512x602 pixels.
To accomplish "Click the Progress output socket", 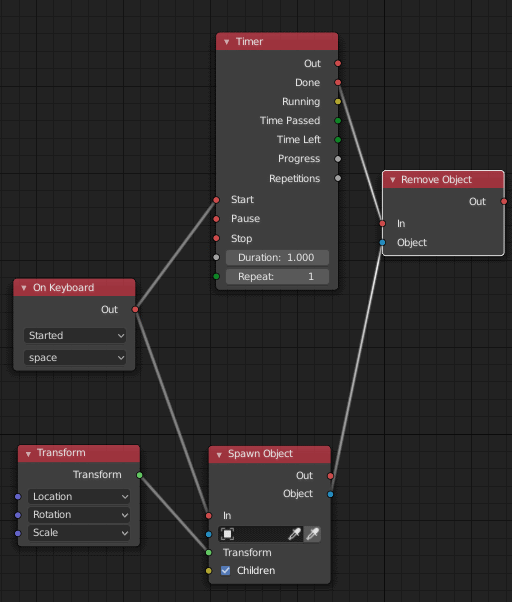I will pos(338,159).
